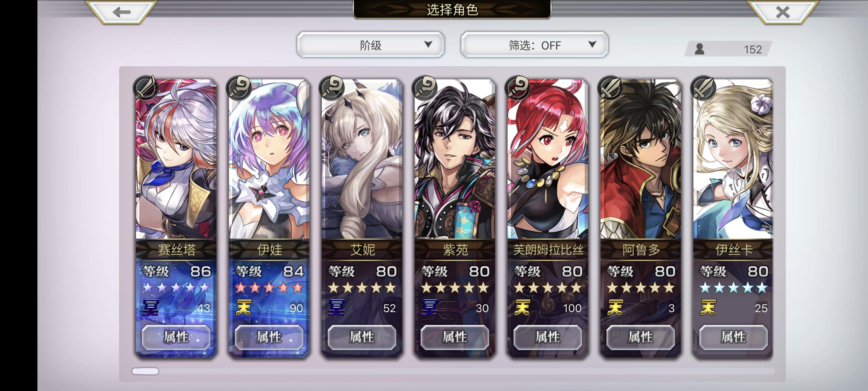This screenshot has height=391, width=868.
Task: Select the 艾妮 character portrait
Action: [x=362, y=159]
